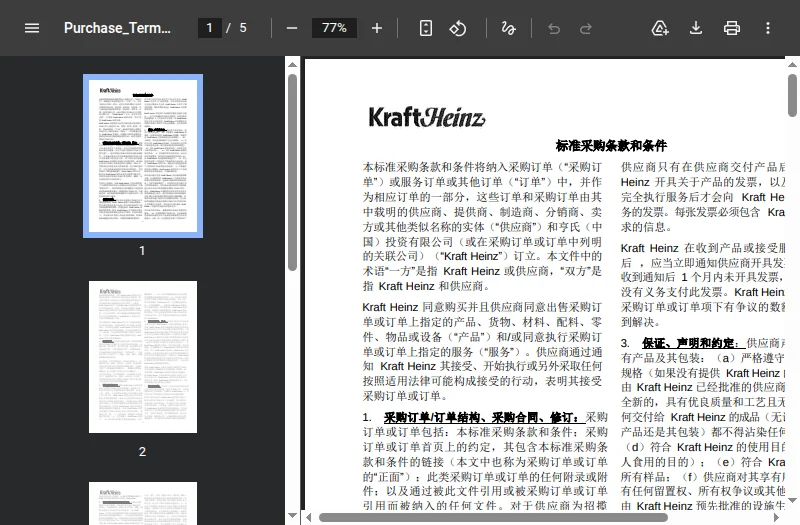Click the paragraph starting Kraft Heinz 同意购买

click(482, 352)
